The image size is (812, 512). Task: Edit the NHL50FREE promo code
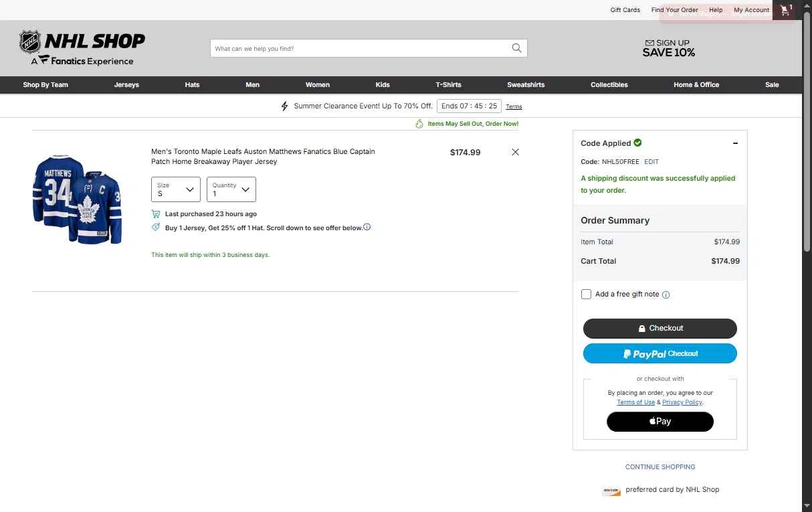[651, 162]
